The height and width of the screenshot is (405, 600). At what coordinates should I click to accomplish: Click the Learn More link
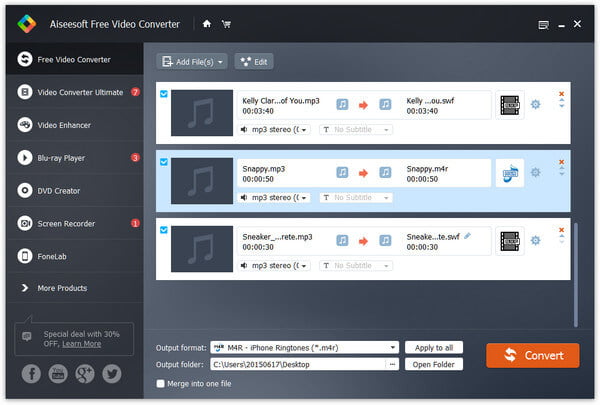[82, 344]
